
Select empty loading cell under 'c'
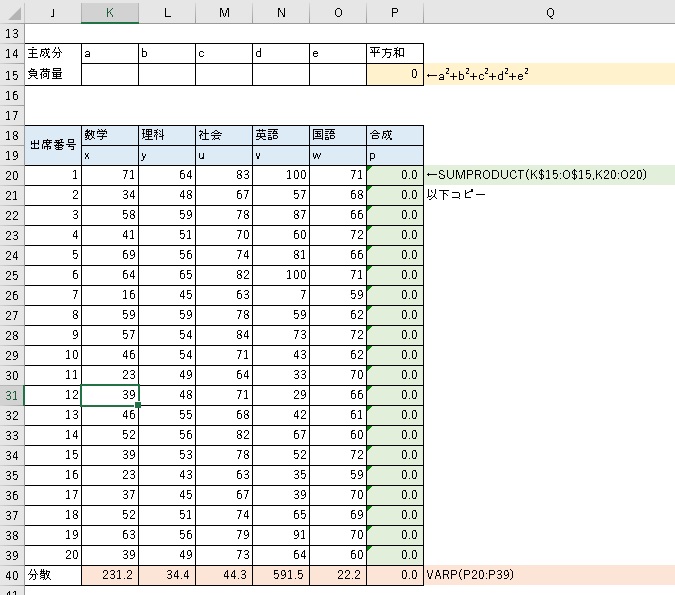pos(223,74)
